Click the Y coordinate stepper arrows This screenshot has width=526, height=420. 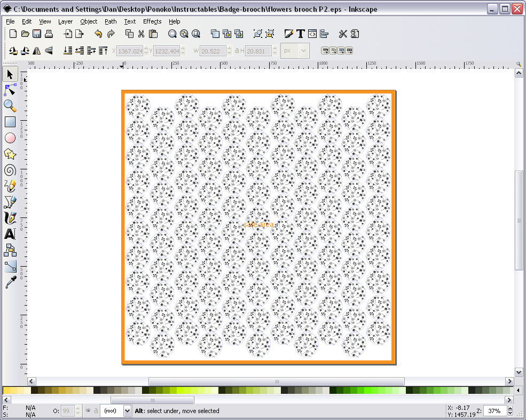point(183,51)
